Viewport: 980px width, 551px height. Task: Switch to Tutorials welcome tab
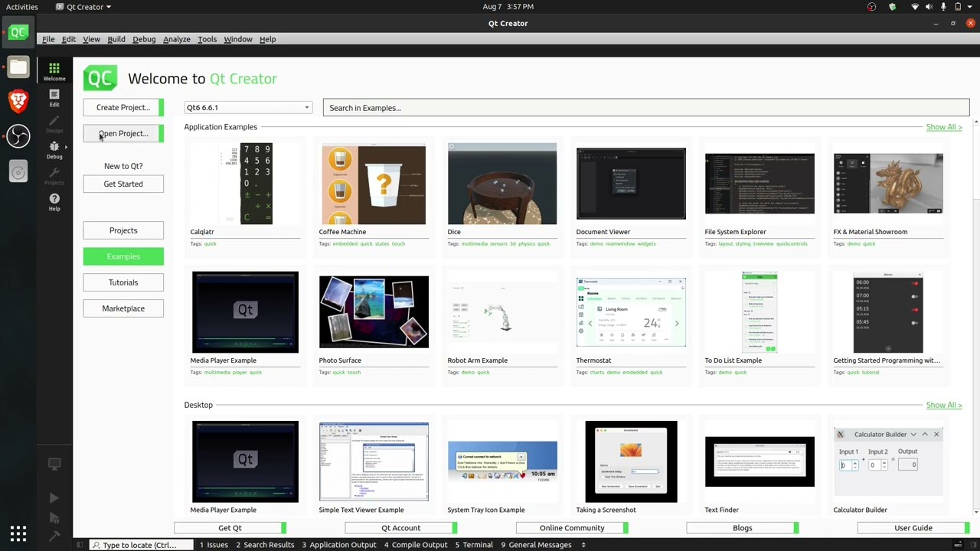123,282
